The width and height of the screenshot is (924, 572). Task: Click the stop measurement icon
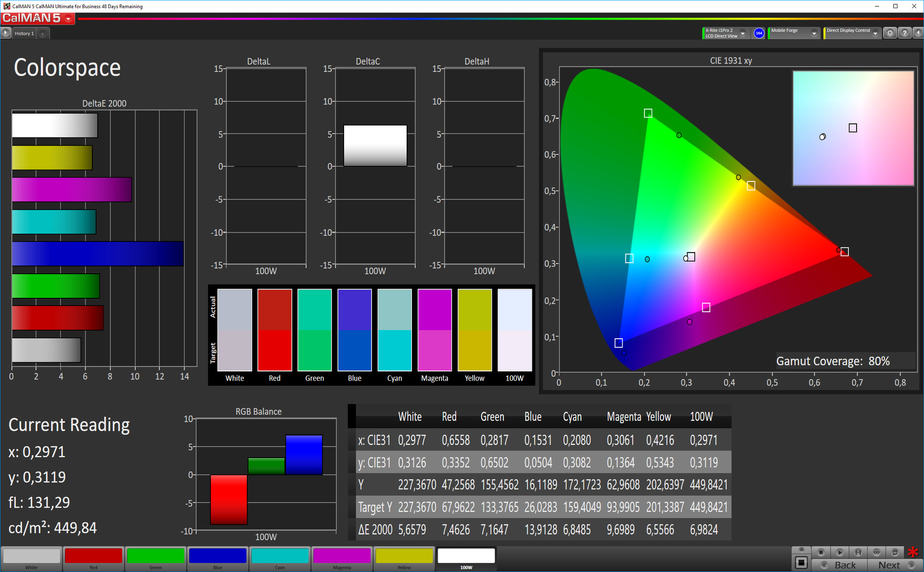(821, 552)
